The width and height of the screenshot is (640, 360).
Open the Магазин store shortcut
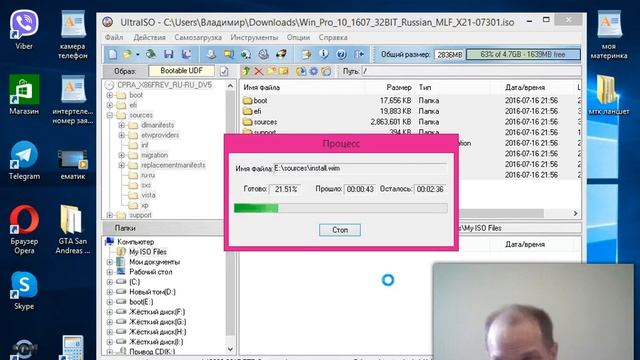point(24,95)
